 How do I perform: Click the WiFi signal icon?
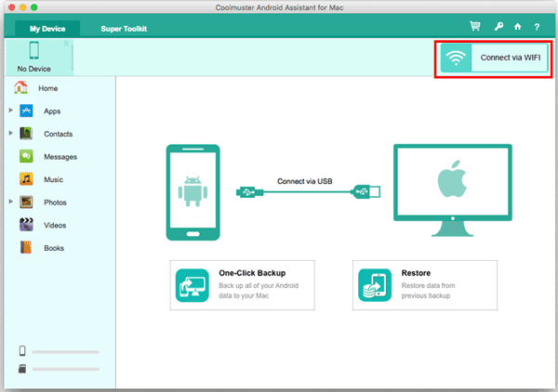[x=456, y=58]
